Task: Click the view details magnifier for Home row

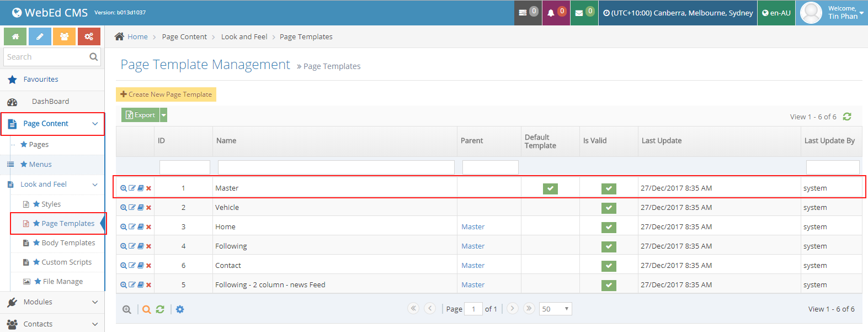Action: pos(124,227)
